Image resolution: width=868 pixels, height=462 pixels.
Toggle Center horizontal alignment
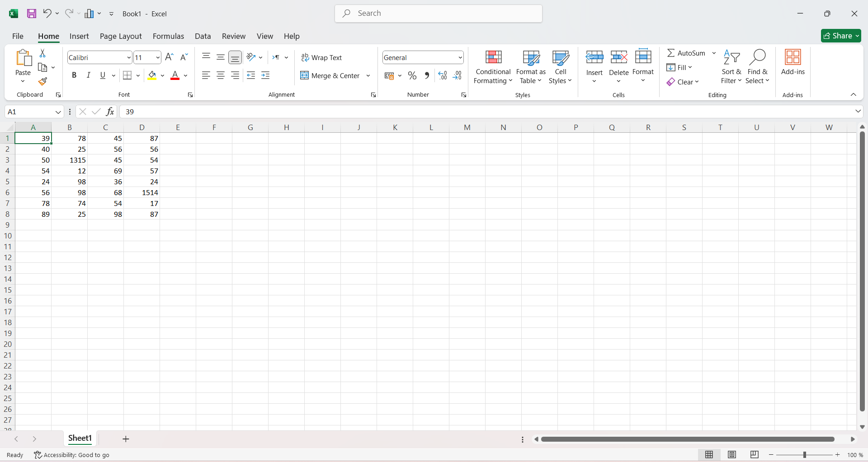click(221, 75)
